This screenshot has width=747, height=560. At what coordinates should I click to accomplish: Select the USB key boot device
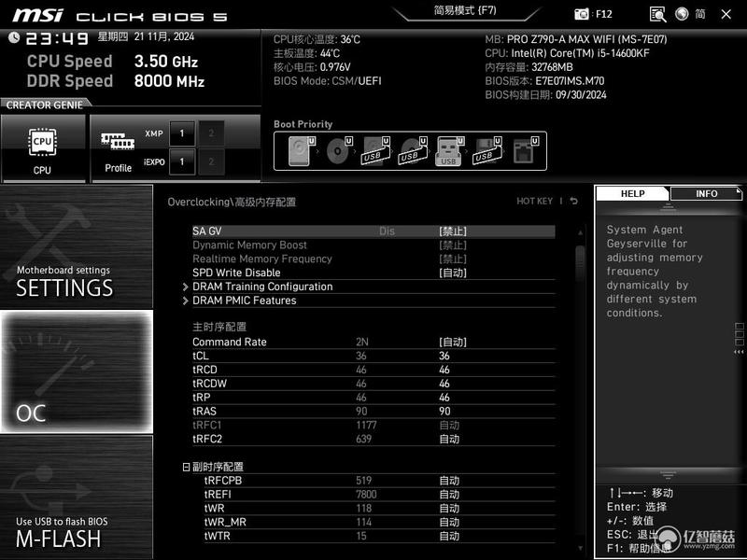pos(449,151)
